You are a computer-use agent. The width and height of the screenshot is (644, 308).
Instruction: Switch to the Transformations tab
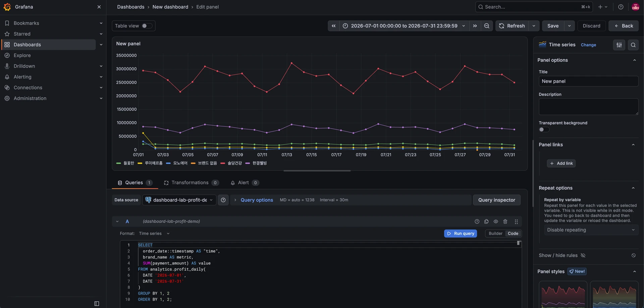pos(191,183)
